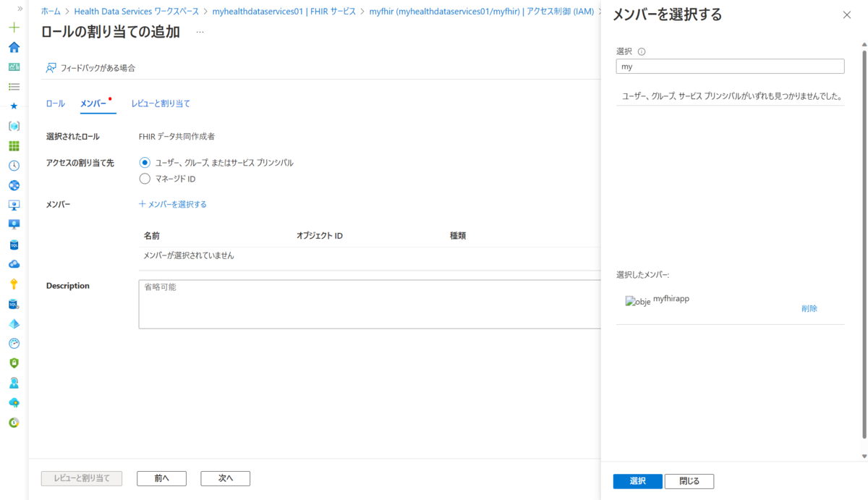Click ホーム breadcrumb link
Image resolution: width=868 pixels, height=500 pixels.
pos(51,12)
